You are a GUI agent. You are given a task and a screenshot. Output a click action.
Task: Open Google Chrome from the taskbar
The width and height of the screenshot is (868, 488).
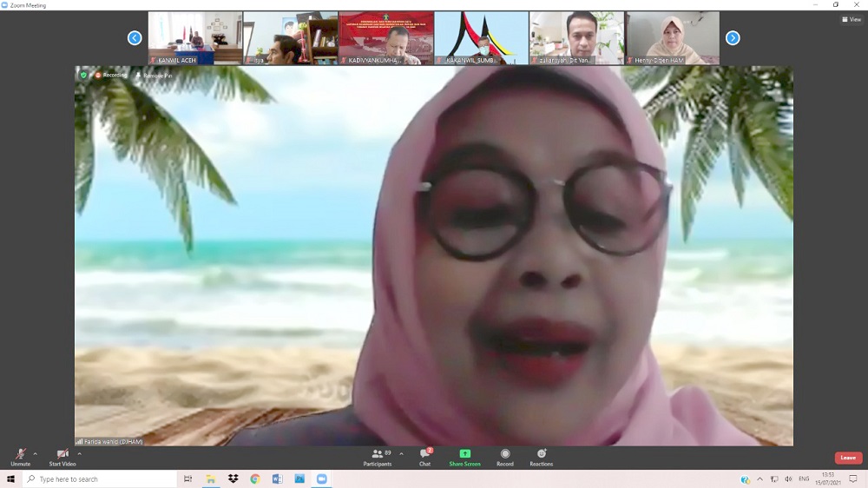(x=255, y=479)
